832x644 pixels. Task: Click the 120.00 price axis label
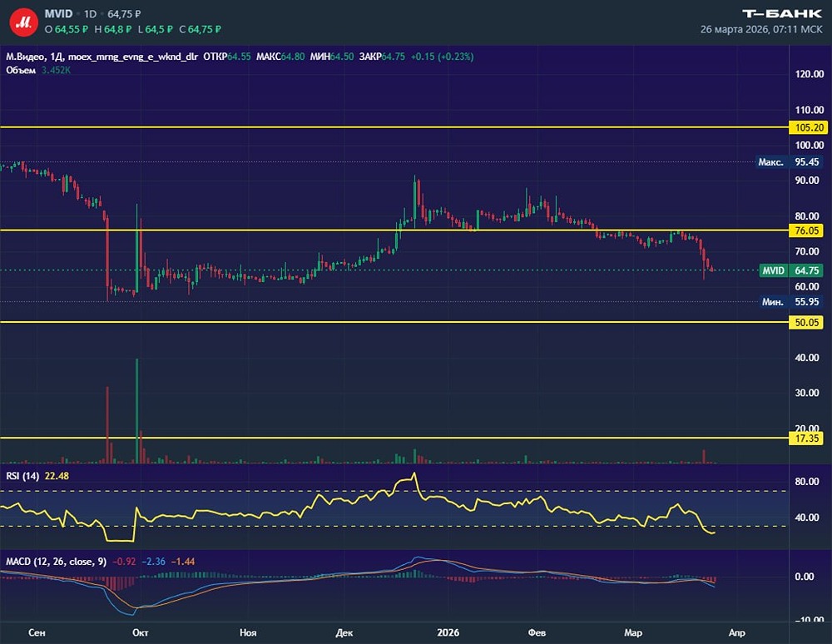810,74
